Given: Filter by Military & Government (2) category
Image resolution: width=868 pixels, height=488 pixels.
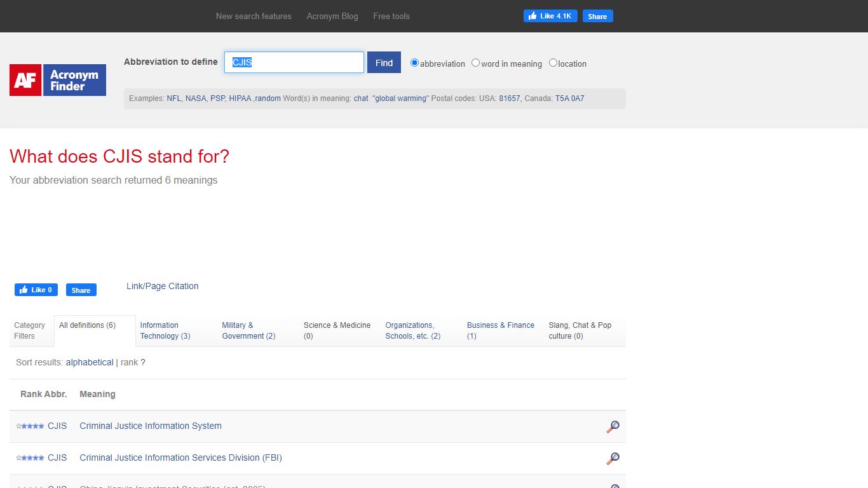Looking at the screenshot, I should (x=248, y=330).
